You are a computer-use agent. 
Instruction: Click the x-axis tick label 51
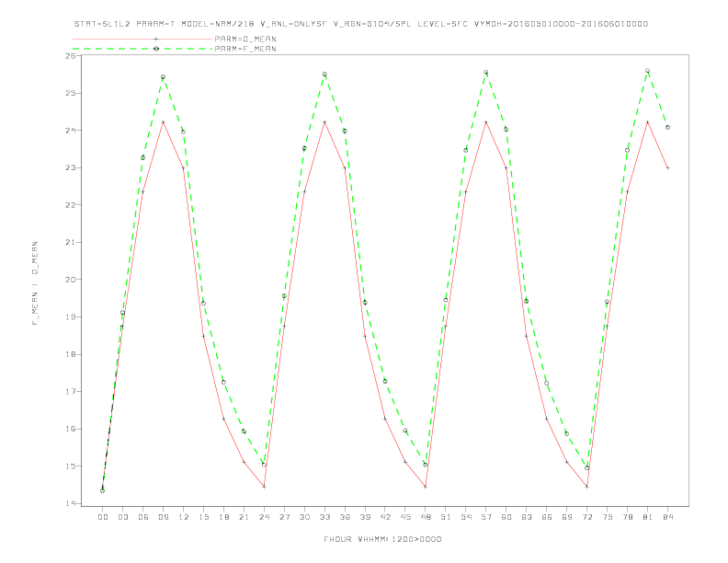coord(446,517)
